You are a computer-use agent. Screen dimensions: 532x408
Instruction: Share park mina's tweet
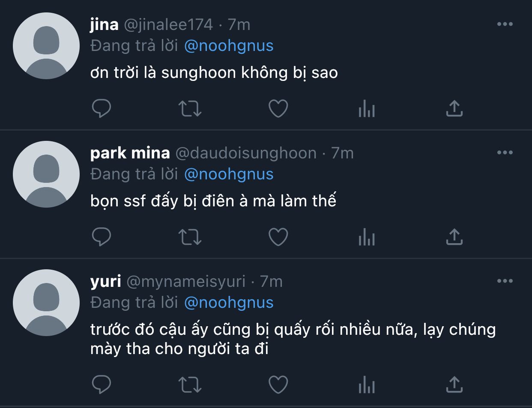coord(454,237)
